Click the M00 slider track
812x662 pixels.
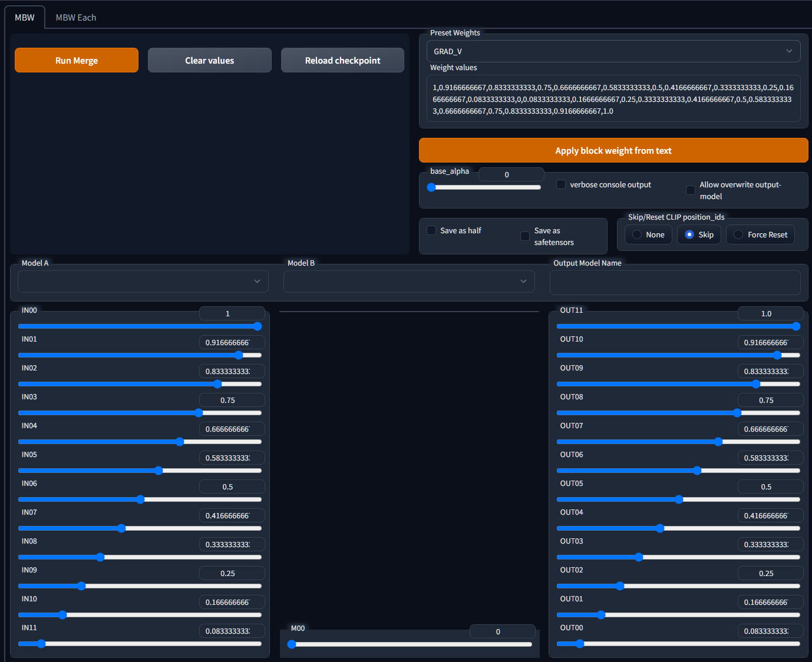(411, 644)
